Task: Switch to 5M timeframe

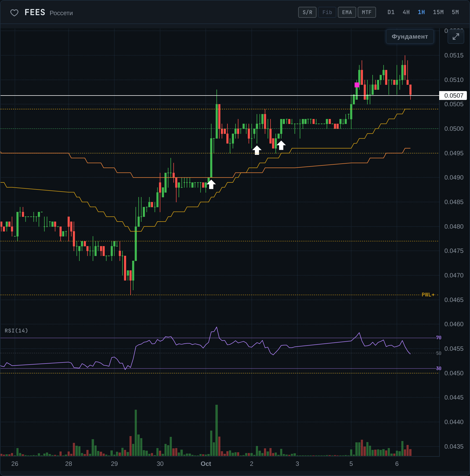Action: tap(455, 12)
